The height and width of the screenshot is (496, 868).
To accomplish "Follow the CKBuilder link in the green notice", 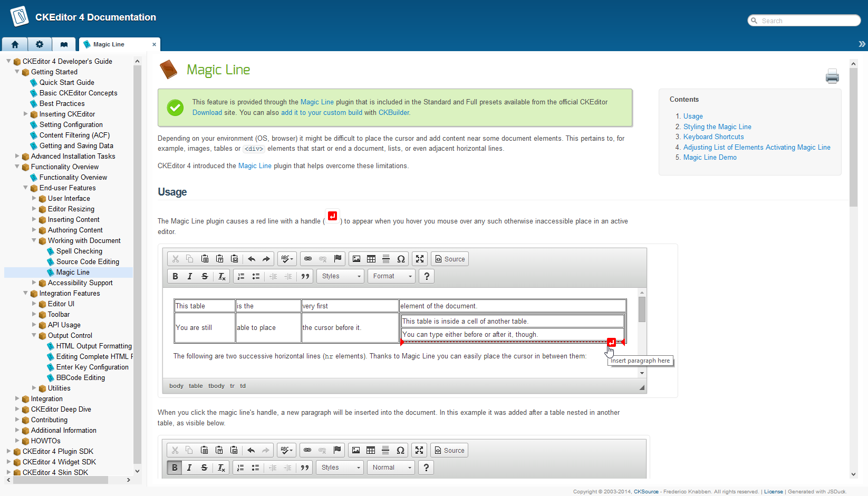I will tap(394, 112).
